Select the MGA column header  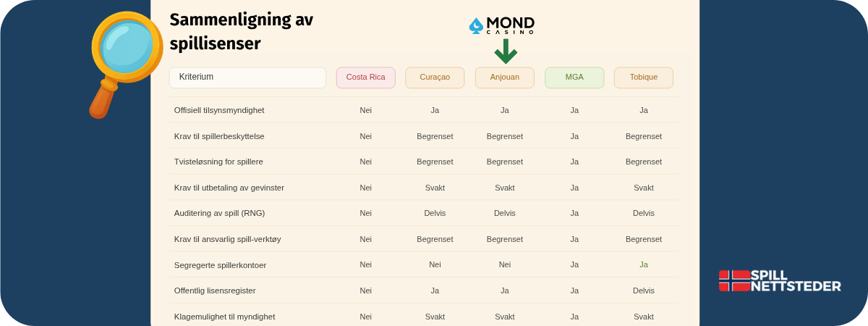pyautogui.click(x=574, y=78)
